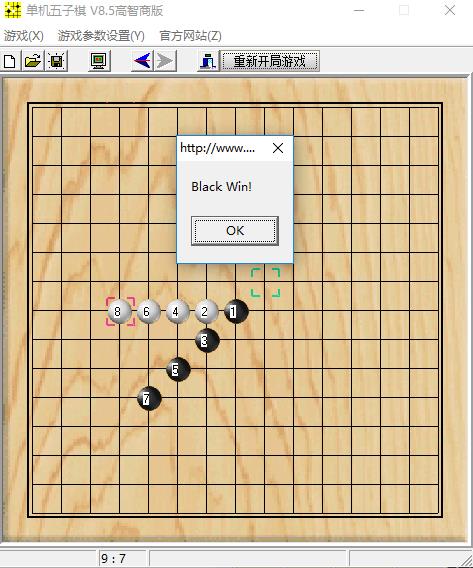The height and width of the screenshot is (568, 473).
Task: Undo move with blue back arrow
Action: click(x=142, y=61)
